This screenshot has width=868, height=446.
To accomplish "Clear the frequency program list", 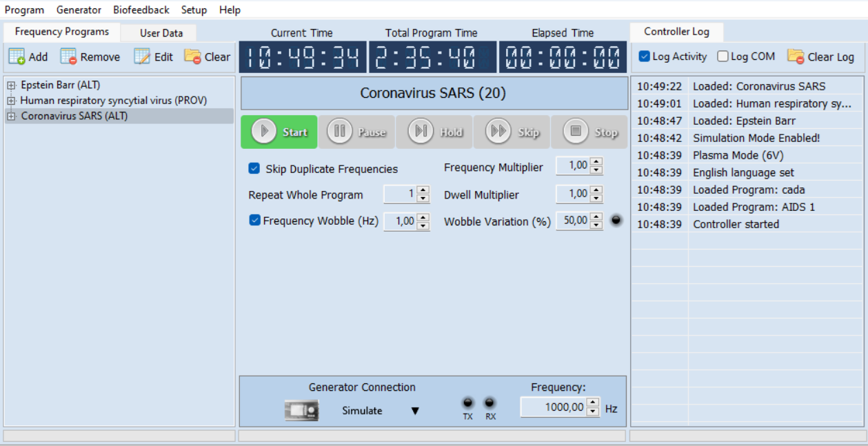I will (x=207, y=57).
